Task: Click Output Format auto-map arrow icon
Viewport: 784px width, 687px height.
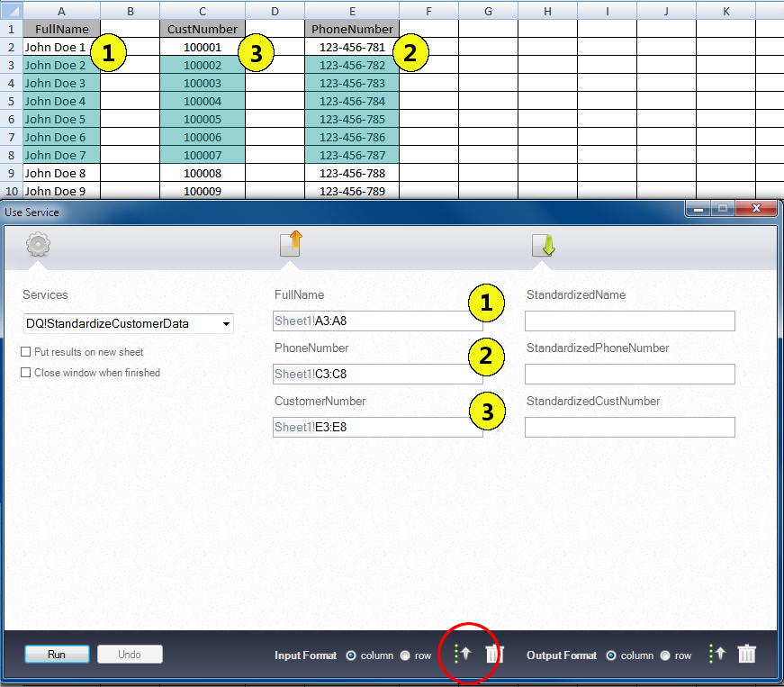Action: [717, 654]
